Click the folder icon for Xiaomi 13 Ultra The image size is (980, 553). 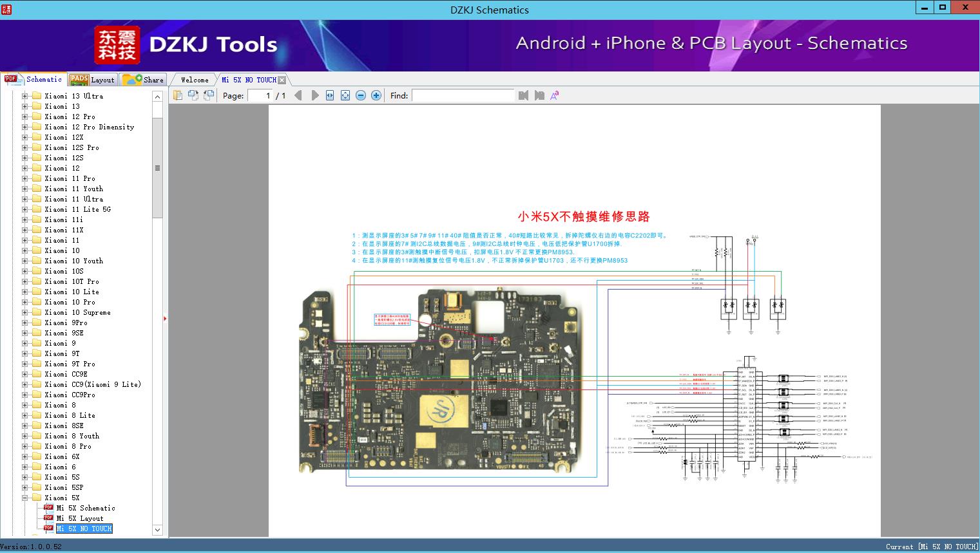(37, 96)
